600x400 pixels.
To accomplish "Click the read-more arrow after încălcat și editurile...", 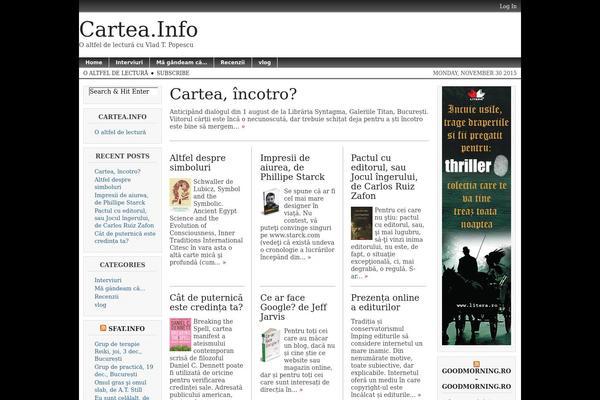I will coord(419,395).
